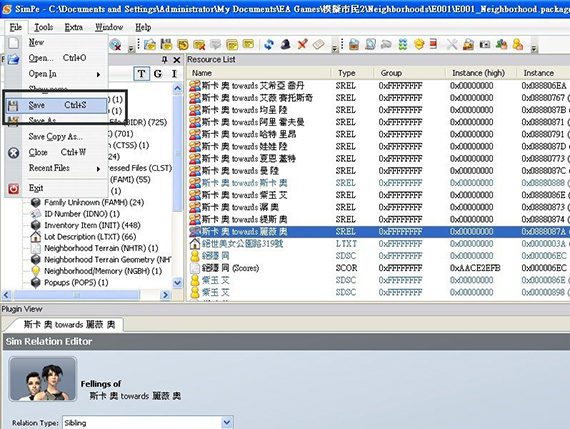Choose Save from the File menu
The width and height of the screenshot is (570, 429).
[x=56, y=105]
